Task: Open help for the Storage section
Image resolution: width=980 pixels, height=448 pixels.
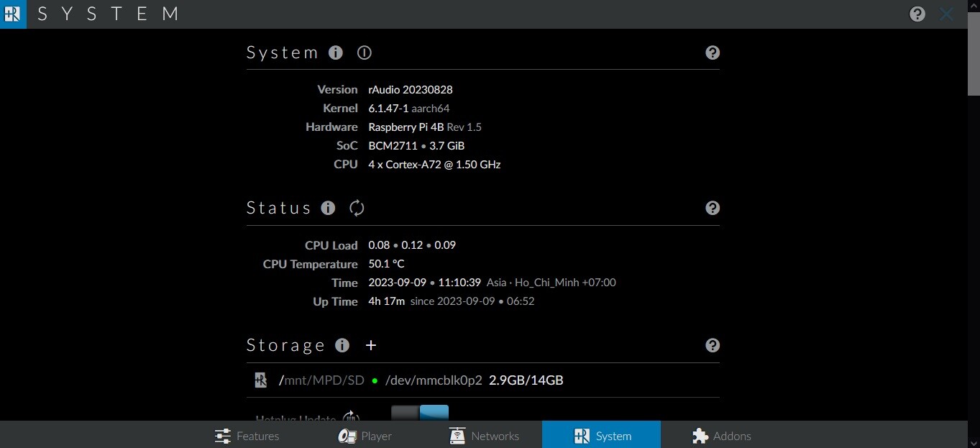Action: [x=713, y=345]
